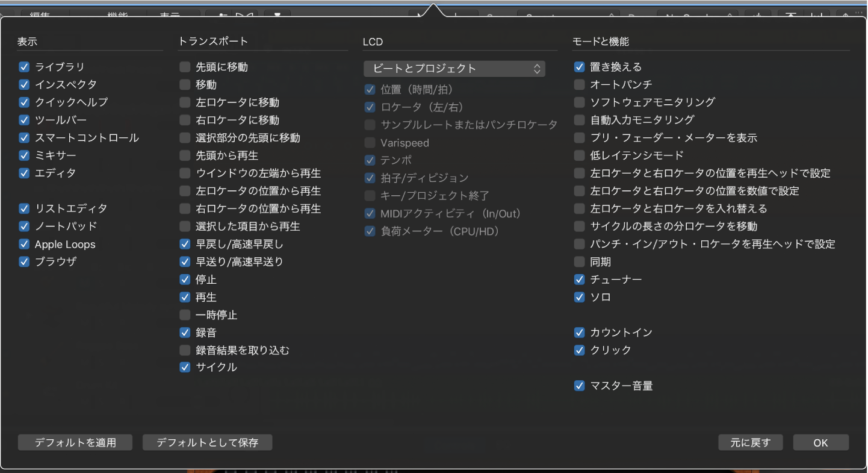The width and height of the screenshot is (868, 473).
Task: Enable the 左ロケータの位置から再生 checkbox
Action: pyautogui.click(x=185, y=191)
